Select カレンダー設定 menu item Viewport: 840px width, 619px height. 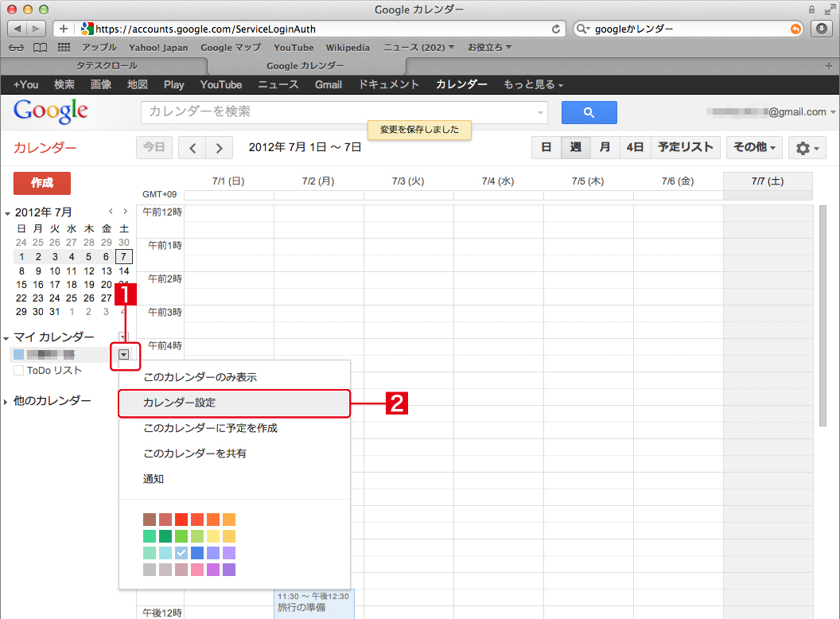coord(234,403)
